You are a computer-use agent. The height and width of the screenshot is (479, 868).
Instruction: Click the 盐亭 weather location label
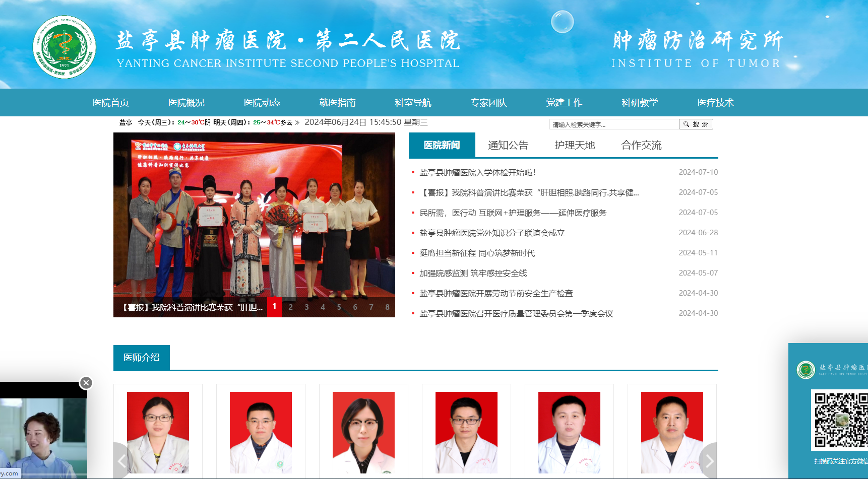(x=126, y=122)
